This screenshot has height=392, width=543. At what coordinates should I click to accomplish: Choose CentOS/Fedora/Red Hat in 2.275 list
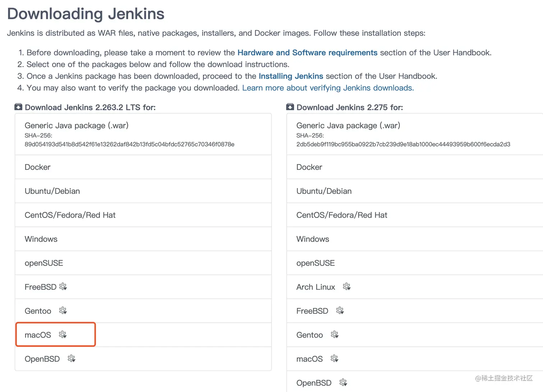(415, 215)
